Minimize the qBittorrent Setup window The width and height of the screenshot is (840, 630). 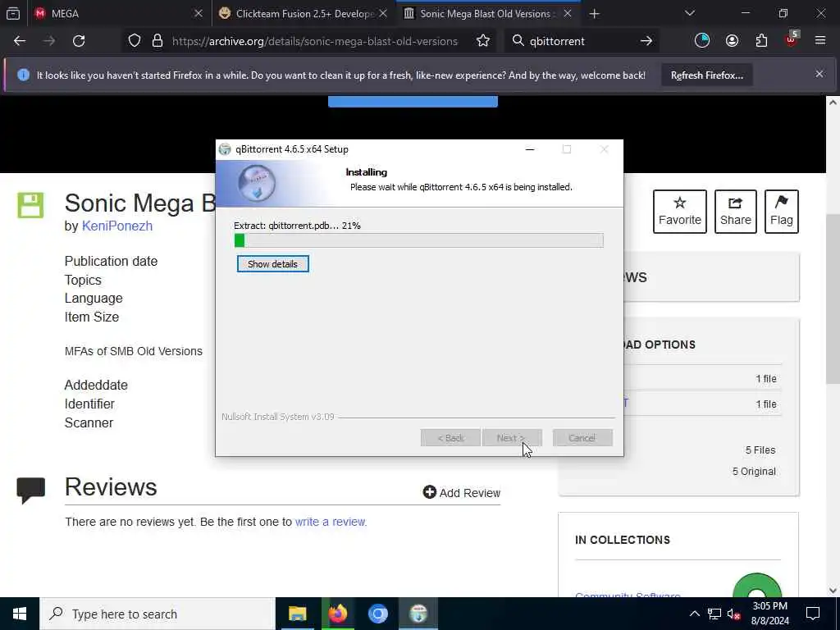(530, 149)
